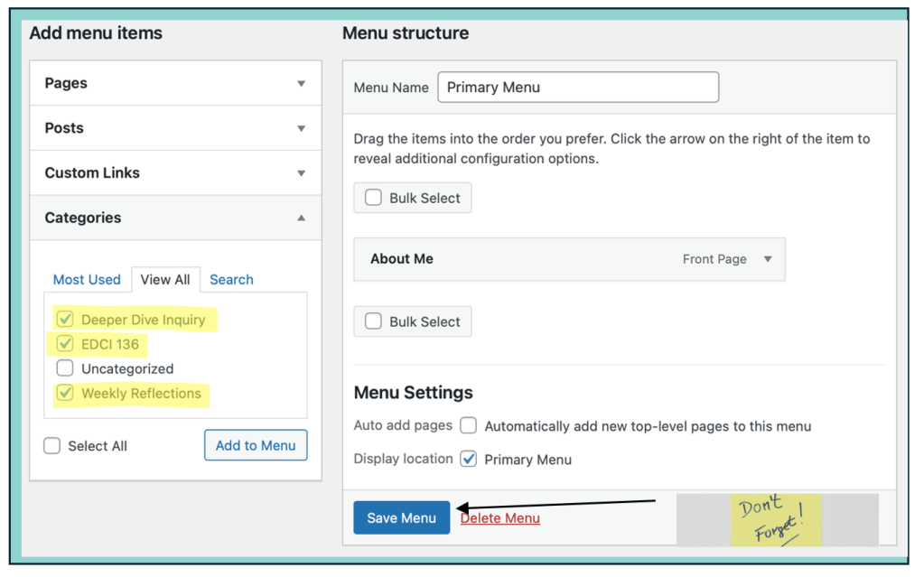Image resolution: width=924 pixels, height=577 pixels.
Task: Uncheck Weekly Reflections category
Action: [x=65, y=393]
